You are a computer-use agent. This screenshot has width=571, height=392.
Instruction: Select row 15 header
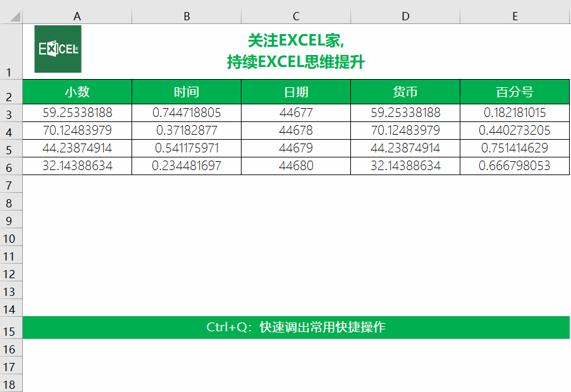click(x=11, y=328)
